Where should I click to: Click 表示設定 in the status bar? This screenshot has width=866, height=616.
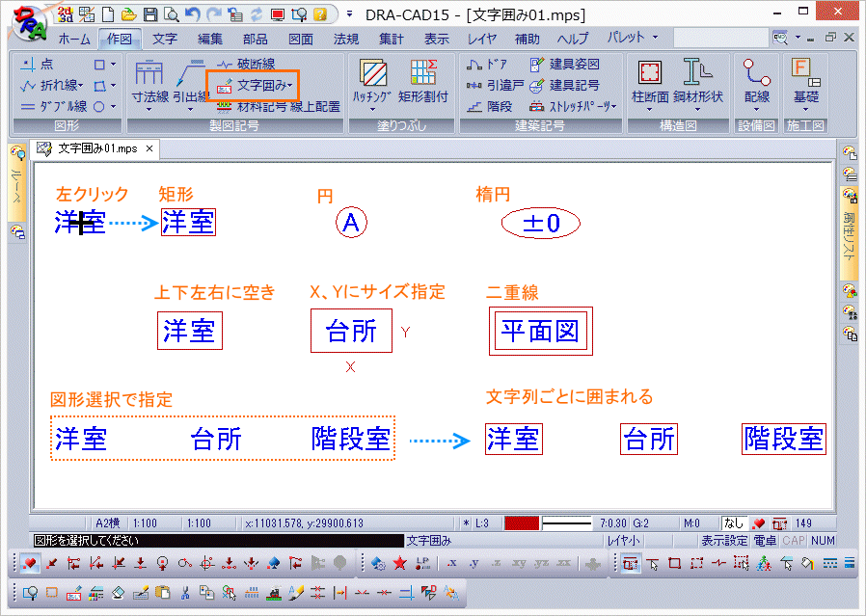pyautogui.click(x=724, y=541)
